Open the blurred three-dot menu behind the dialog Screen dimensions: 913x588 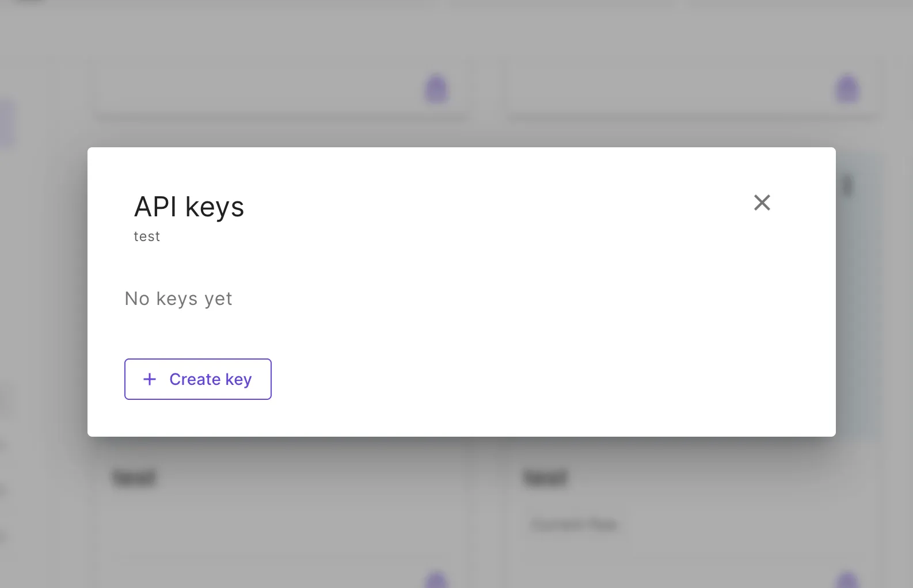point(847,186)
